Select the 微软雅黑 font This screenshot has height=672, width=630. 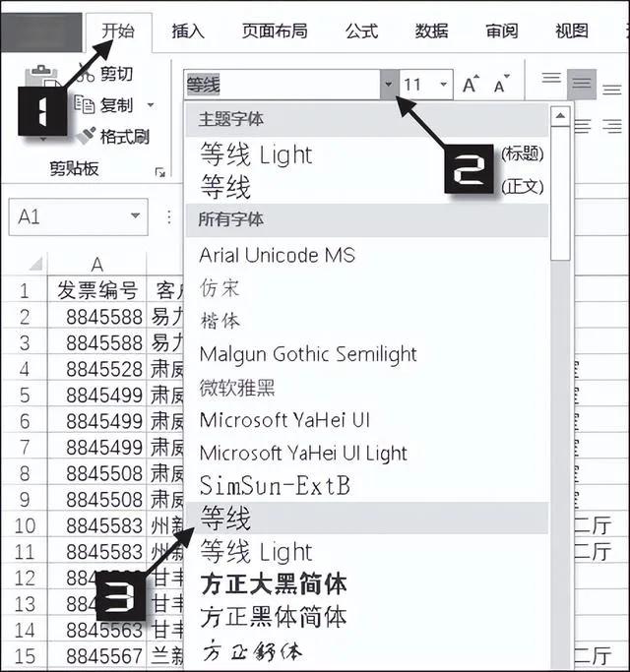tap(366, 388)
